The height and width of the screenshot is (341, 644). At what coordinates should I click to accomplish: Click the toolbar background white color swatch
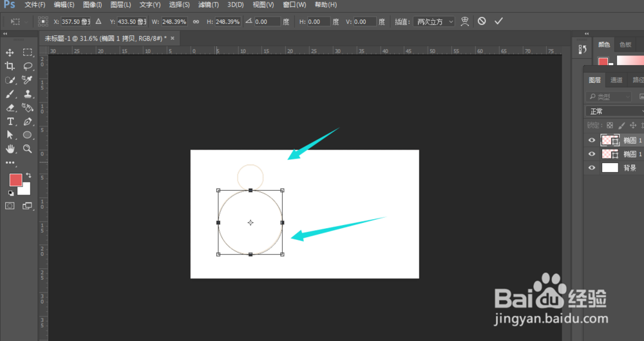26,190
